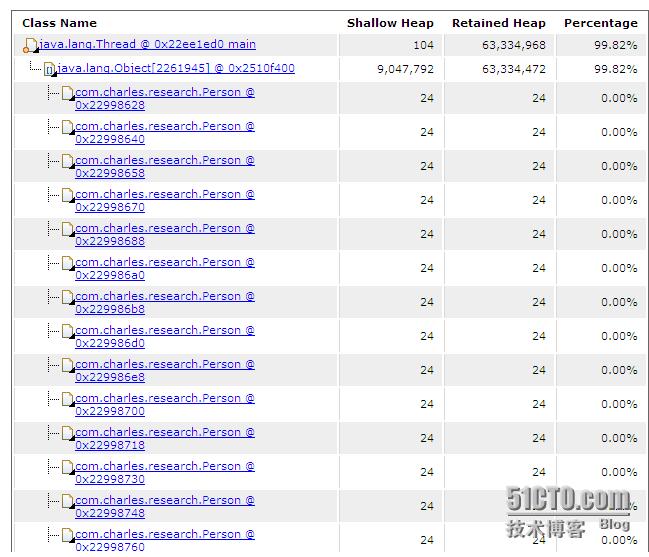Select the shallow heap 24 for Person 0x22998628
This screenshot has height=557, width=649.
427,98
